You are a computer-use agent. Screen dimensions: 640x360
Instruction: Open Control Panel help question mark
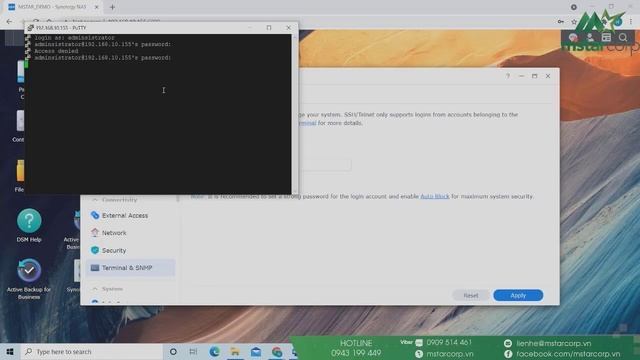click(x=508, y=76)
